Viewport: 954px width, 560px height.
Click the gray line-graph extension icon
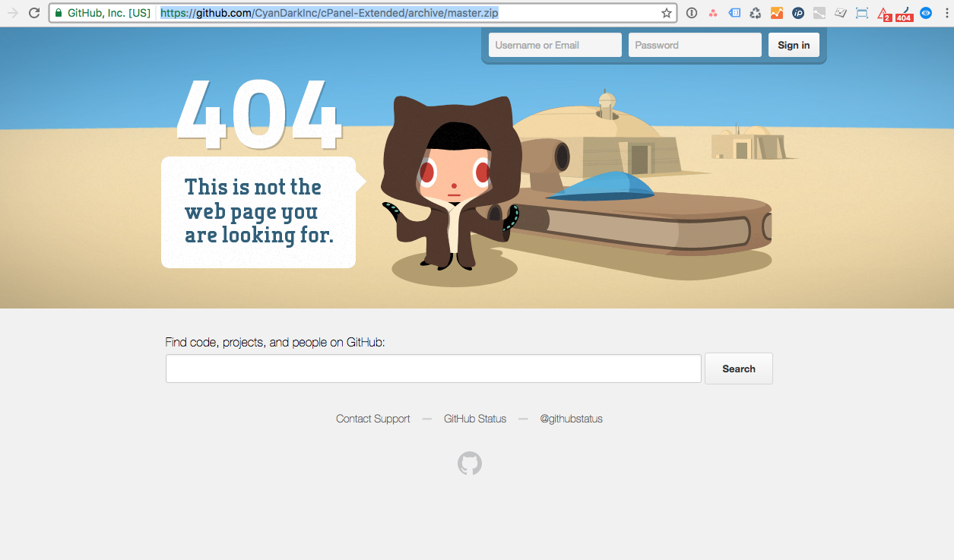point(819,13)
